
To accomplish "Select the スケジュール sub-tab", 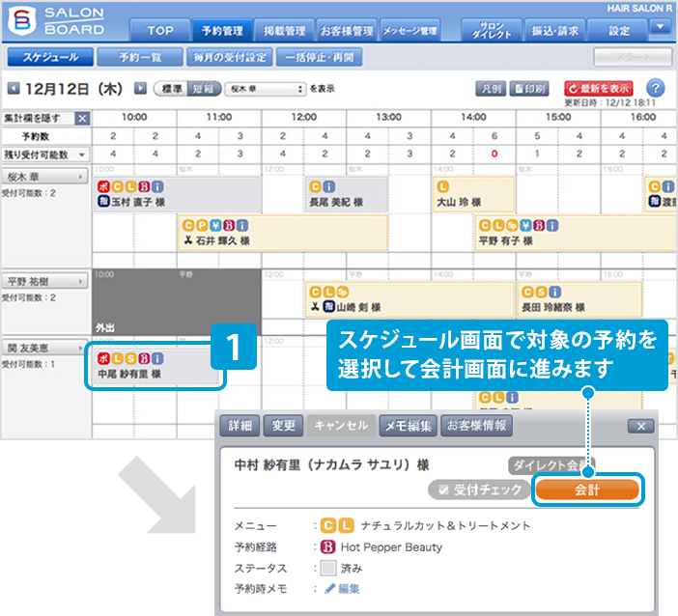I will (x=50, y=57).
